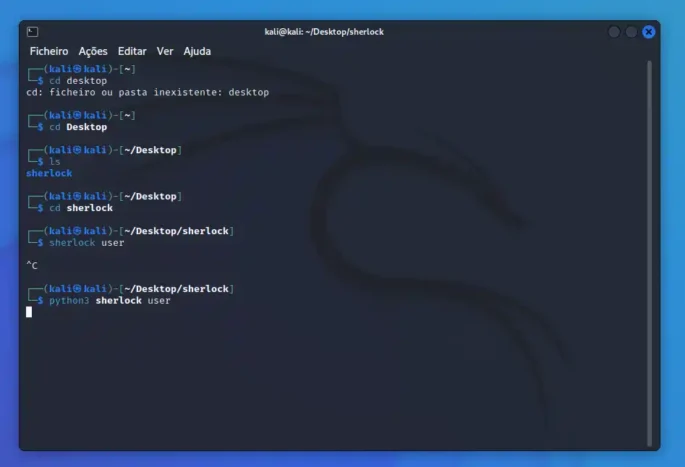The image size is (685, 467).
Task: Click the 'sherlock user' command line
Action: (x=86, y=243)
